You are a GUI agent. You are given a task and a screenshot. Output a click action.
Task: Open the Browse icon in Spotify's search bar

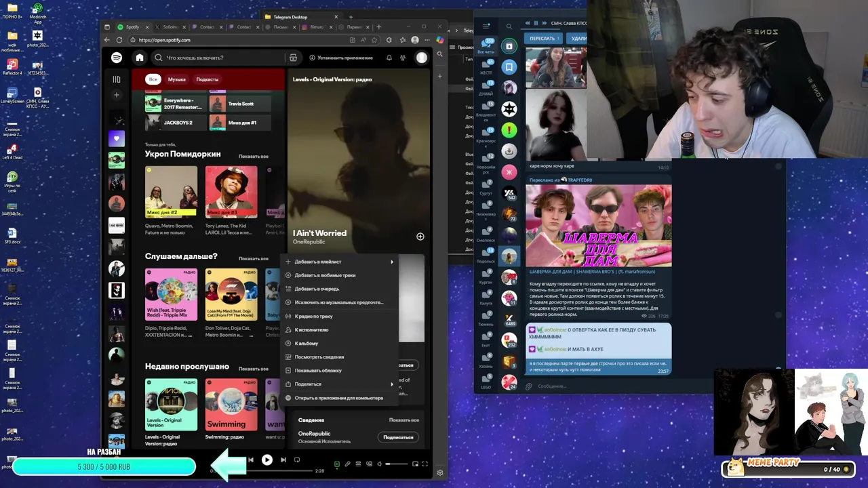[x=293, y=58]
